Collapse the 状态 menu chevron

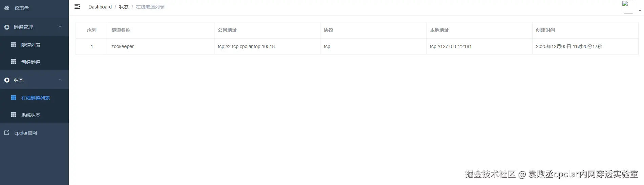(60, 80)
